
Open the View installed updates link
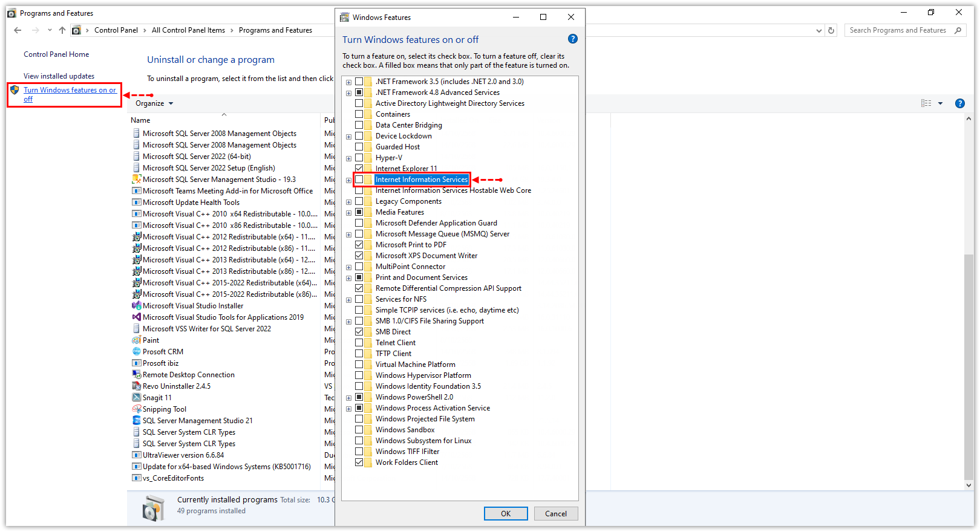[59, 76]
